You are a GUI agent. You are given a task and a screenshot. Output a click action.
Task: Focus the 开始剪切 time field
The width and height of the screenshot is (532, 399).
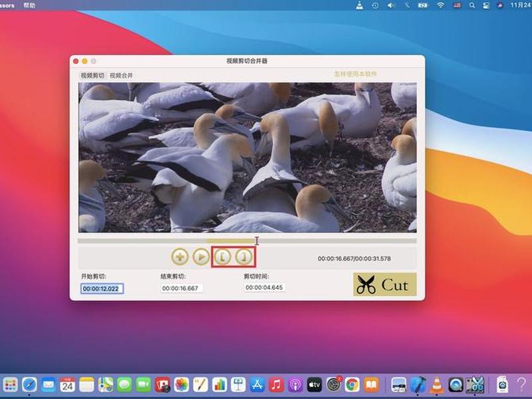pyautogui.click(x=102, y=289)
